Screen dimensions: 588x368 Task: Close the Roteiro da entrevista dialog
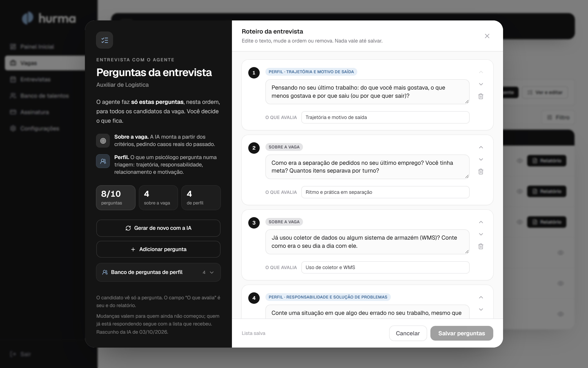click(x=487, y=36)
